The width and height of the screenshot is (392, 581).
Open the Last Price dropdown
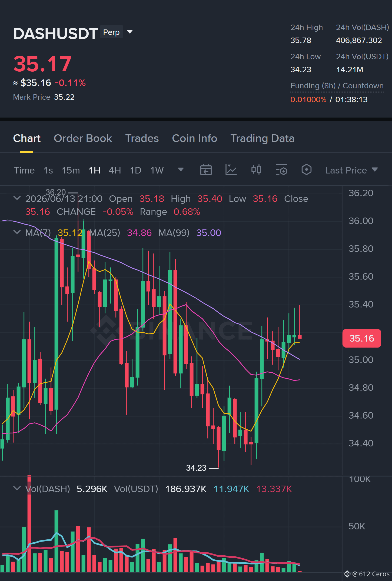click(x=351, y=170)
